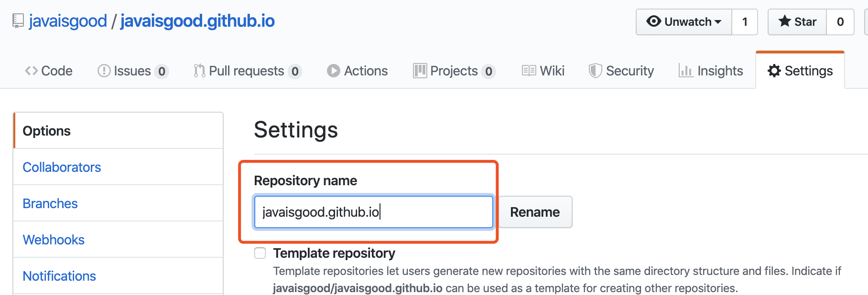The height and width of the screenshot is (295, 868).
Task: Click the stargazers count 0
Action: click(x=840, y=22)
